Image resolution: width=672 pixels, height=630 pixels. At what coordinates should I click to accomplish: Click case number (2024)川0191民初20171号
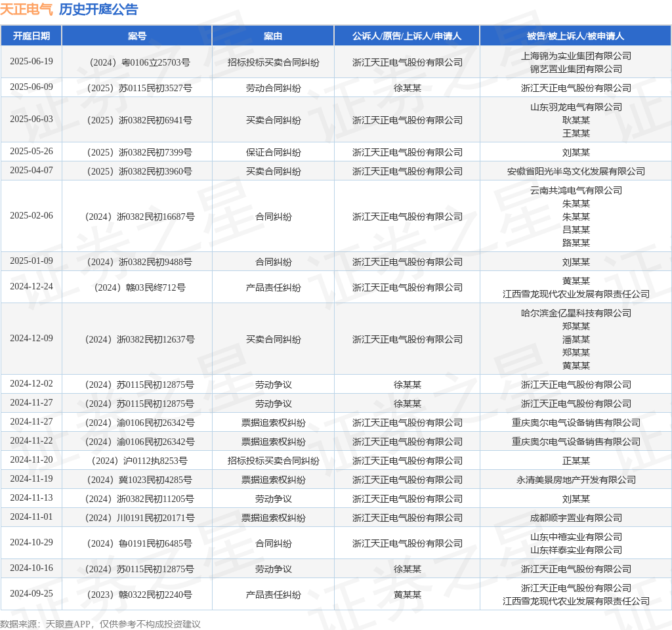pyautogui.click(x=137, y=518)
